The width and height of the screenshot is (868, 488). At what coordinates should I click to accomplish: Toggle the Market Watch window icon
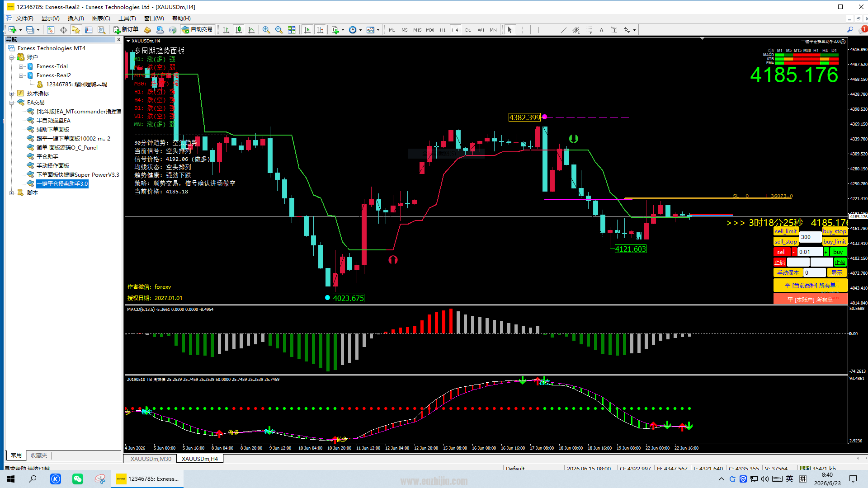click(51, 30)
